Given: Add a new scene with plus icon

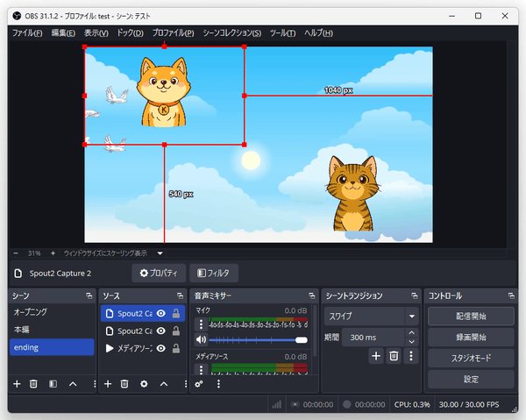Looking at the screenshot, I should click(17, 384).
